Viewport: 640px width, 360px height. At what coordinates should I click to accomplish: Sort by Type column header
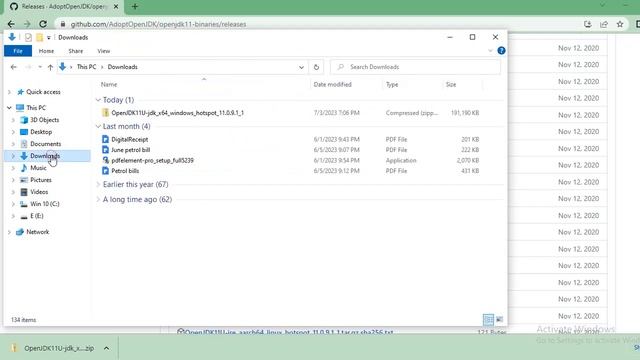[x=392, y=84]
